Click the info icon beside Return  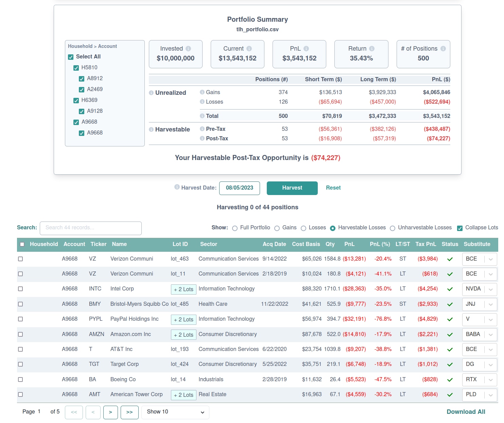pyautogui.click(x=372, y=49)
